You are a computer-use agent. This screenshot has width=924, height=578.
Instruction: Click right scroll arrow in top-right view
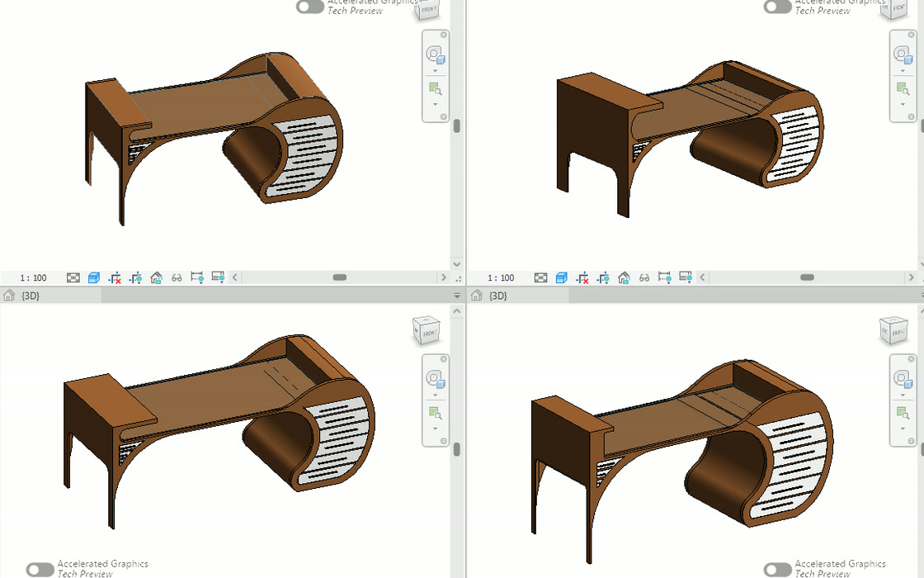(911, 277)
